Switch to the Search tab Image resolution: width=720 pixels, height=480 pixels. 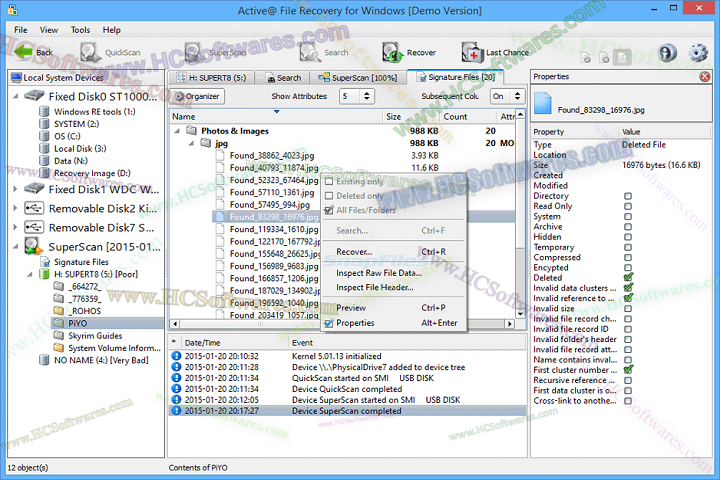tap(283, 78)
